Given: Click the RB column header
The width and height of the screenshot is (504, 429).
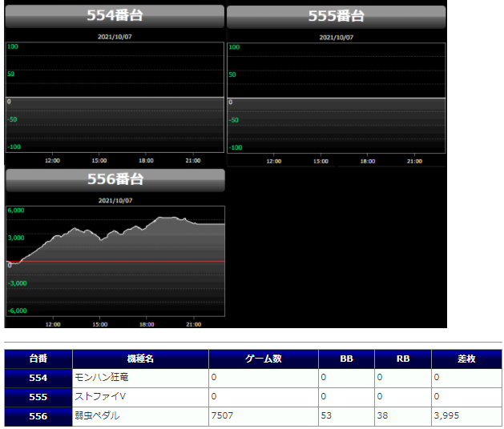Looking at the screenshot, I should click(x=403, y=359).
